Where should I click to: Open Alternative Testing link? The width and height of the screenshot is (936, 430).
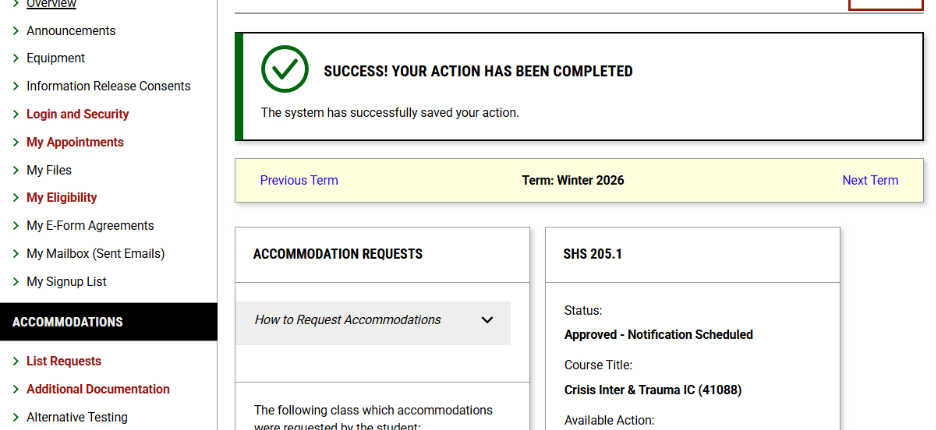coord(77,417)
